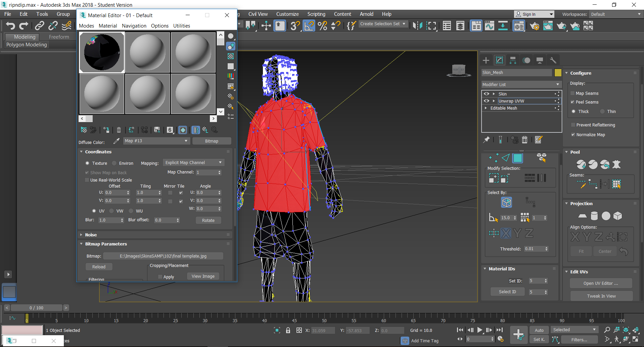
Task: Click the Skin_Mesh yellow color swatch
Action: pos(558,73)
